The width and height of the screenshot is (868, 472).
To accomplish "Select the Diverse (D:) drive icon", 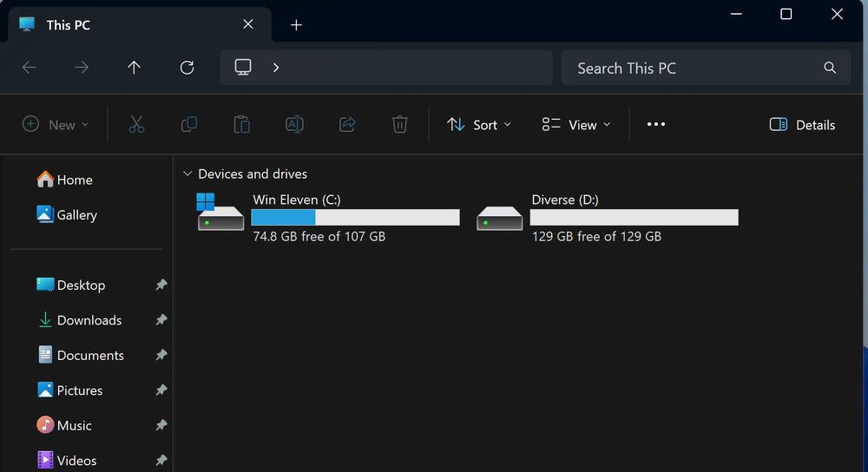I will click(x=499, y=218).
